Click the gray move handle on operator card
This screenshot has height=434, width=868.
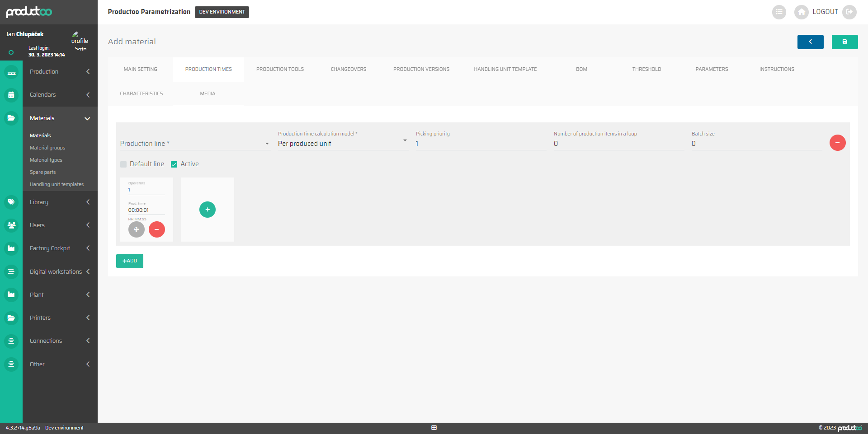(136, 229)
